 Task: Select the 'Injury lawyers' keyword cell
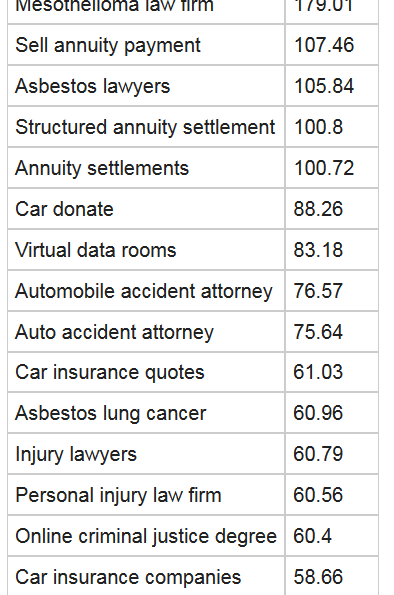(x=146, y=454)
